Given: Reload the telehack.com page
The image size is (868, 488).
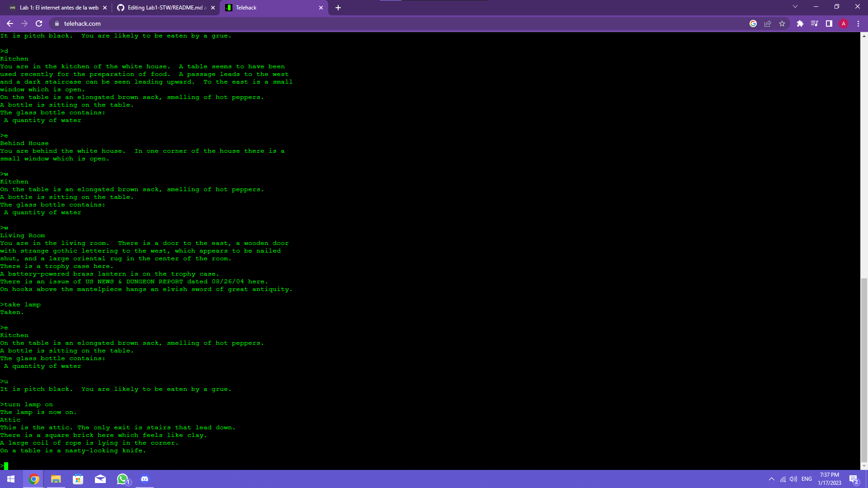Looking at the screenshot, I should (39, 23).
